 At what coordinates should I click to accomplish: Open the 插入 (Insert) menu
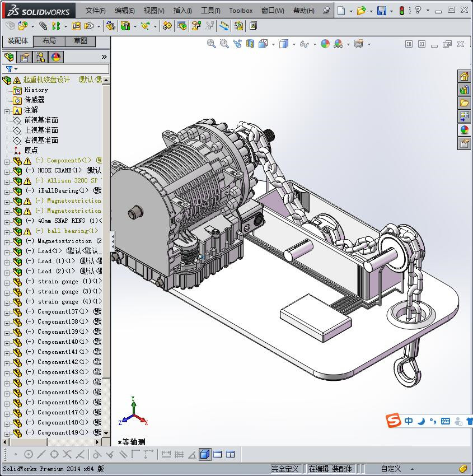click(x=182, y=11)
